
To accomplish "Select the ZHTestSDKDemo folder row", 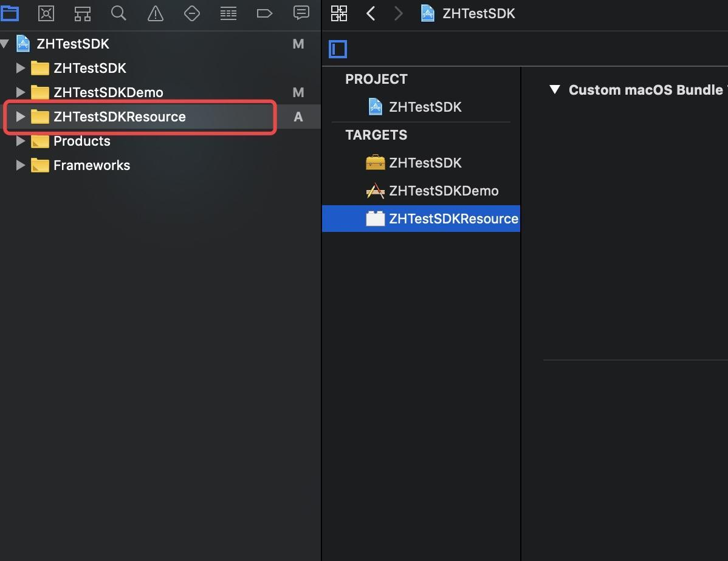I will (160, 92).
